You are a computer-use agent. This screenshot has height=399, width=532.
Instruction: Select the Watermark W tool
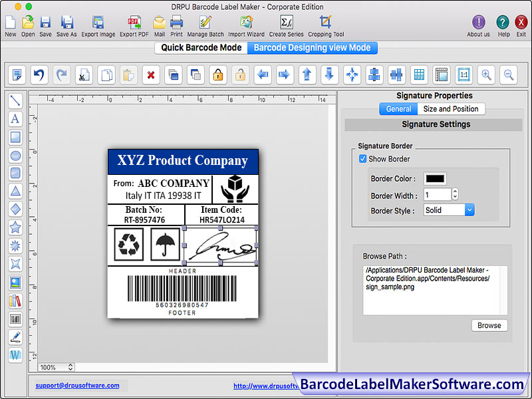coord(15,355)
